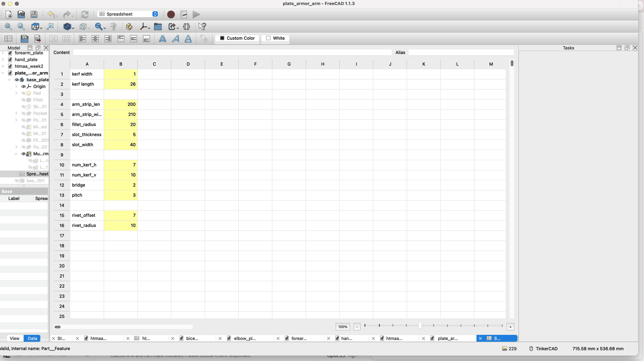644x361 pixels.
Task: Expand the Origin tree node
Action: 17,87
